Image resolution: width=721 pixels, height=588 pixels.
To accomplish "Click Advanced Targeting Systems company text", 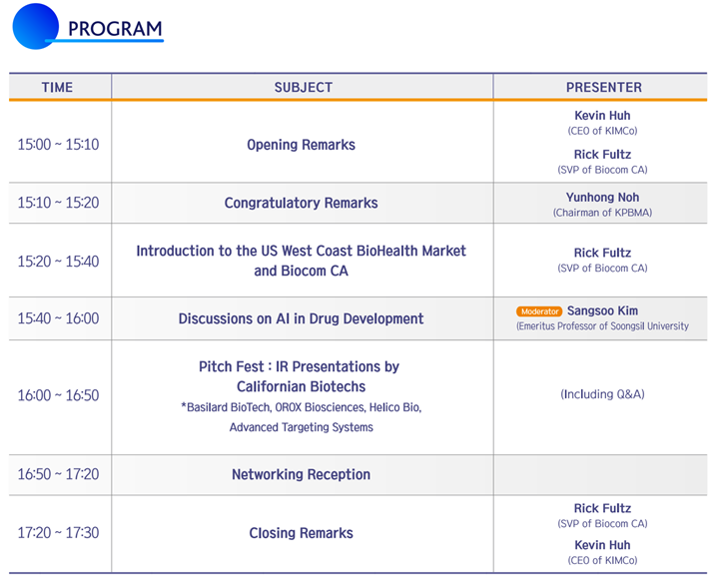I will point(301,427).
